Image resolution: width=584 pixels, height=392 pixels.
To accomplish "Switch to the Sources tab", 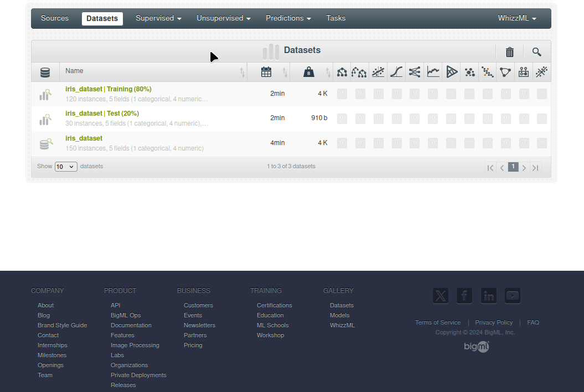I will click(55, 18).
